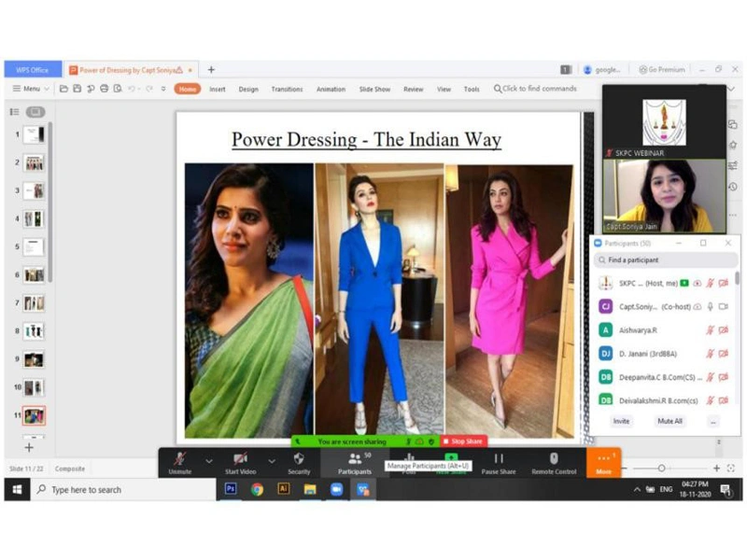Add a new slide with plus icon

tap(29, 448)
